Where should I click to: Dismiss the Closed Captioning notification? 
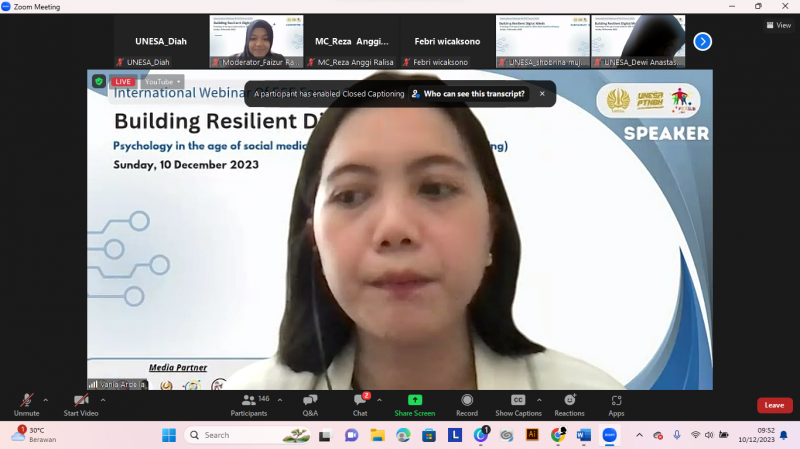[542, 94]
